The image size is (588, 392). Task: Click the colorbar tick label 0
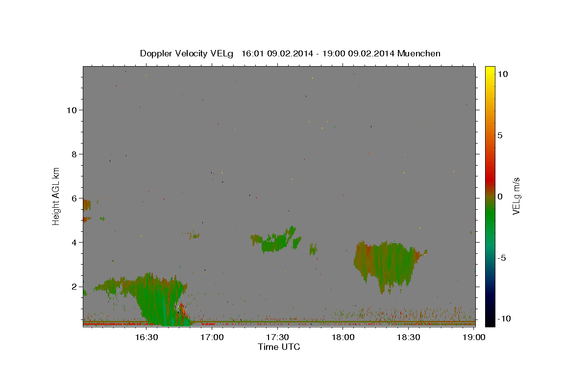500,196
